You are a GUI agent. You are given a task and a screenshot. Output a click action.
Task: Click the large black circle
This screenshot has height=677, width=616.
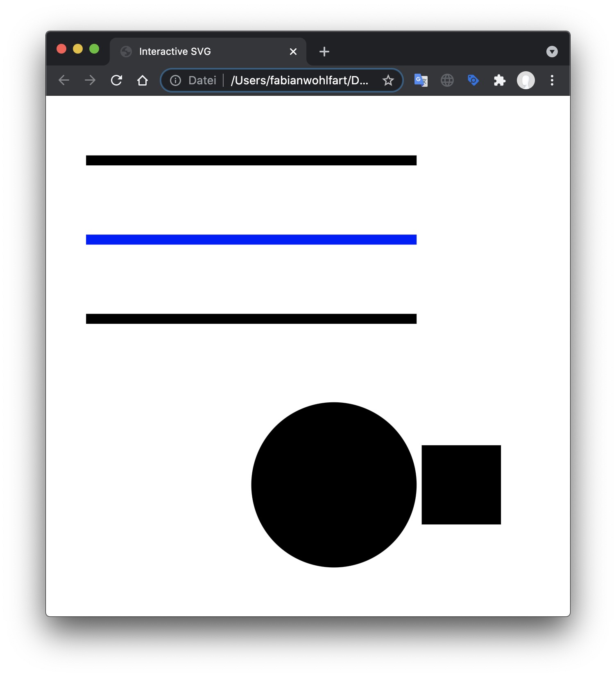[x=334, y=485]
